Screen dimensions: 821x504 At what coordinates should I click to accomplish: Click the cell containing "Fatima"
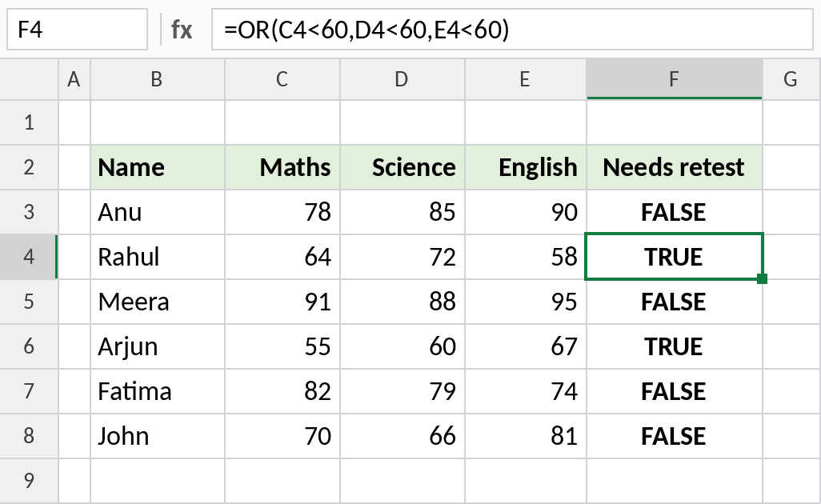tap(158, 391)
